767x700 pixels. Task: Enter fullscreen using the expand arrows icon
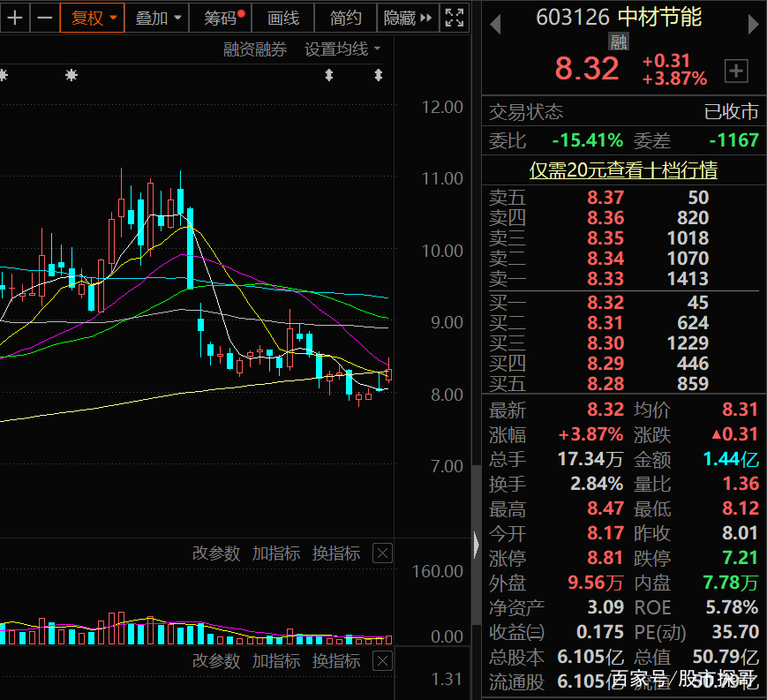[x=454, y=18]
